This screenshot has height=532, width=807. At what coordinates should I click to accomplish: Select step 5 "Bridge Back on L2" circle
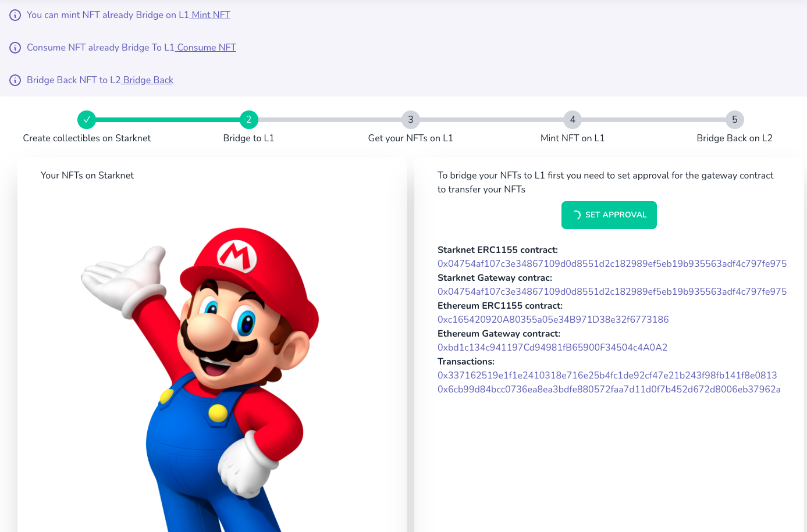[734, 120]
